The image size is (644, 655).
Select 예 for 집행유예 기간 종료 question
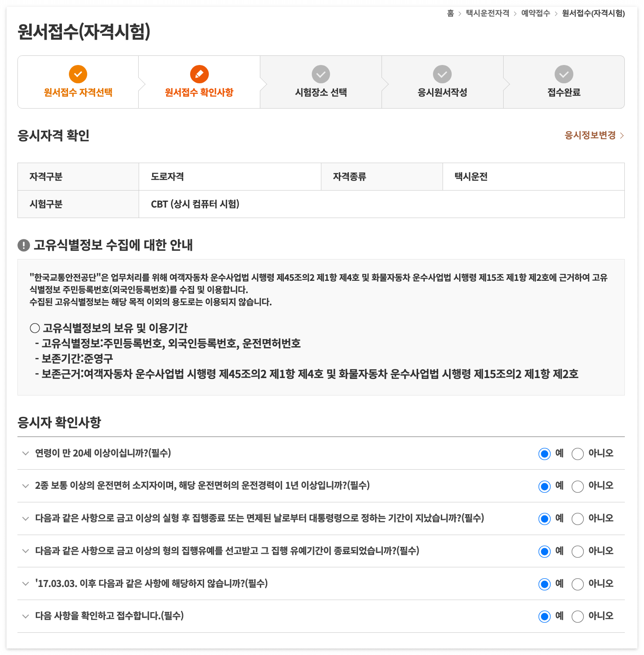pyautogui.click(x=545, y=552)
